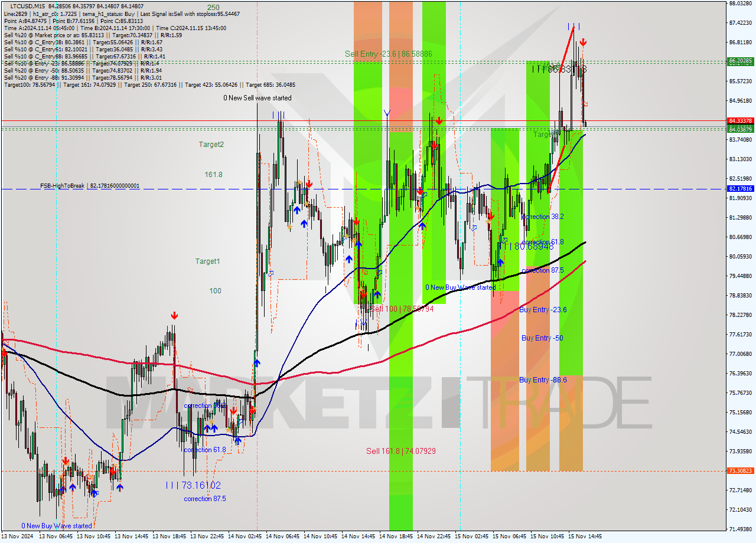
Task: Click the '13 Nov 14:45' time label
Action: pyautogui.click(x=131, y=537)
